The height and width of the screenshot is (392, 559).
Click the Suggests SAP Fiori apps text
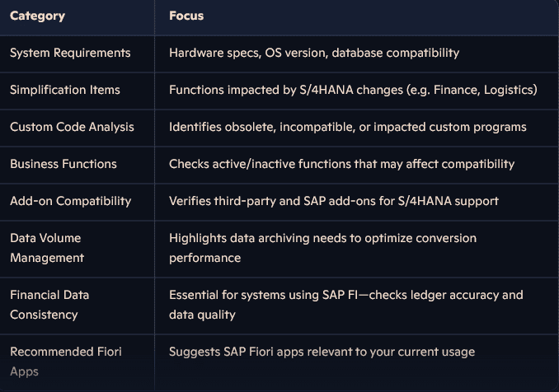(322, 352)
